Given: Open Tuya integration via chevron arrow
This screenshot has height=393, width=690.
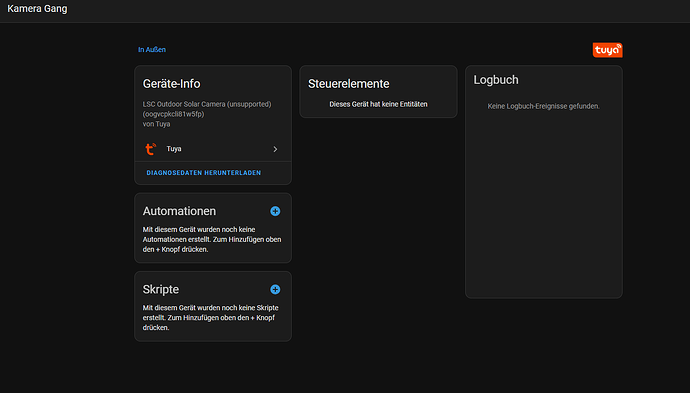Looking at the screenshot, I should [275, 149].
